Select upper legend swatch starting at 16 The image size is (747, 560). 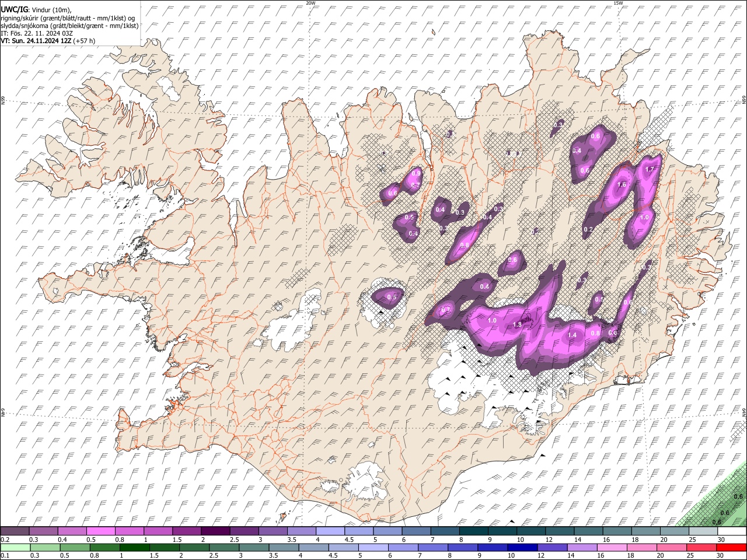click(x=616, y=531)
